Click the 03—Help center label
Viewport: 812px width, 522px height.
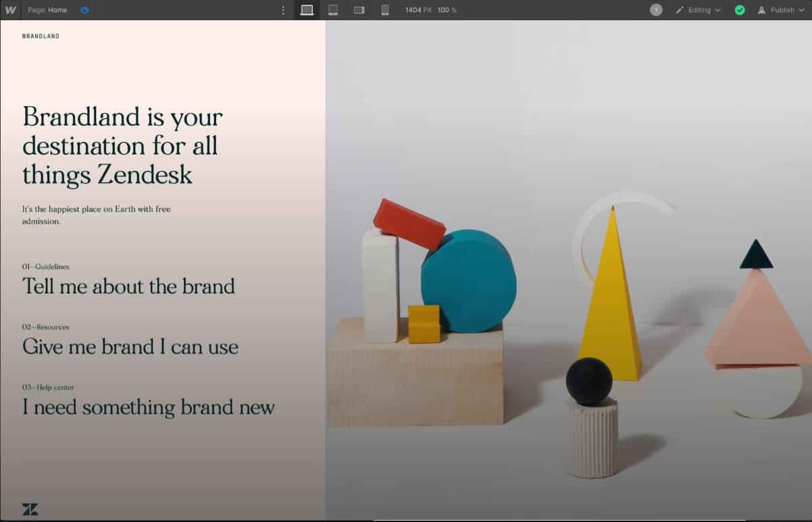click(x=48, y=388)
